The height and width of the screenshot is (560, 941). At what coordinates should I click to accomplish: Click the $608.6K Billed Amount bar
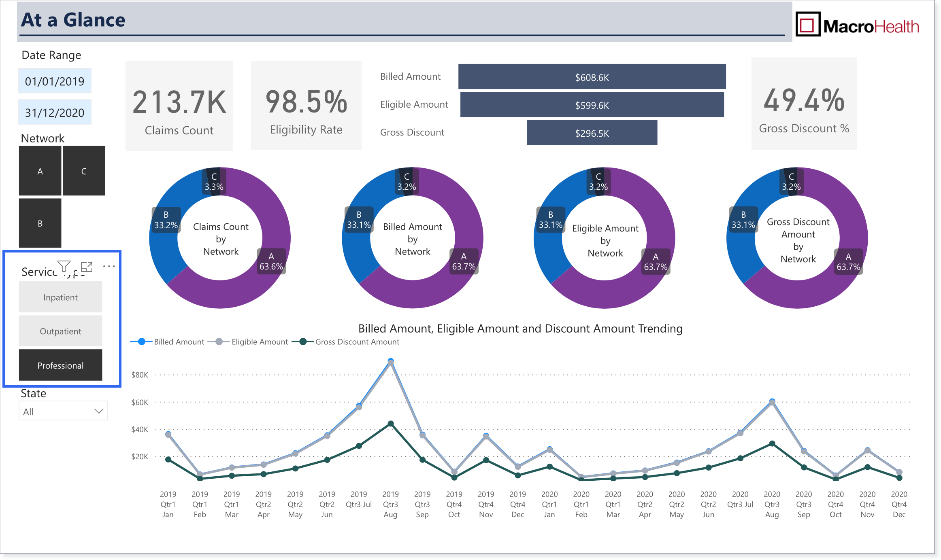point(592,76)
